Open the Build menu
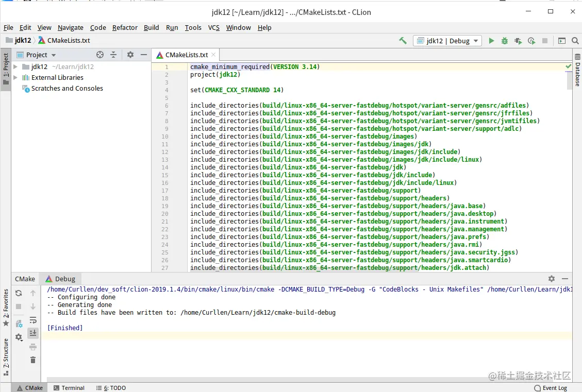582x392 pixels. point(152,27)
